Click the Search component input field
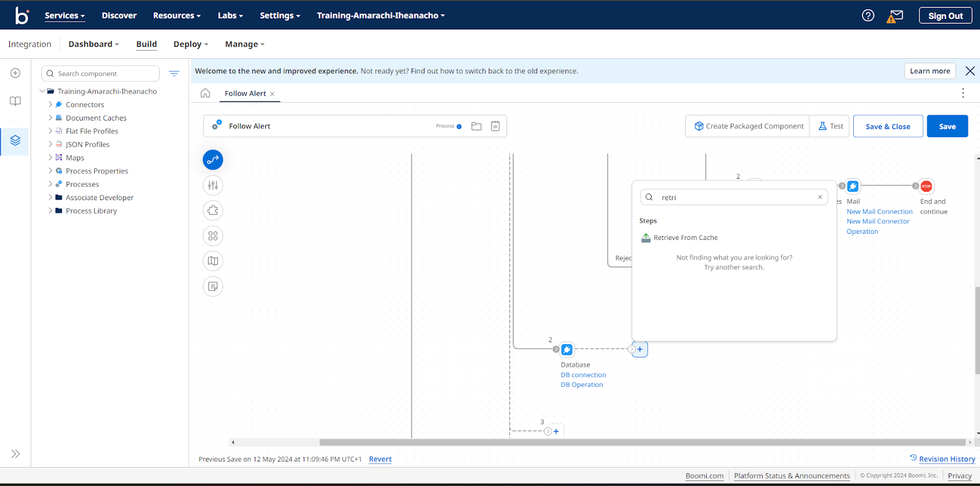Screen dimensions: 980x486 (100, 73)
